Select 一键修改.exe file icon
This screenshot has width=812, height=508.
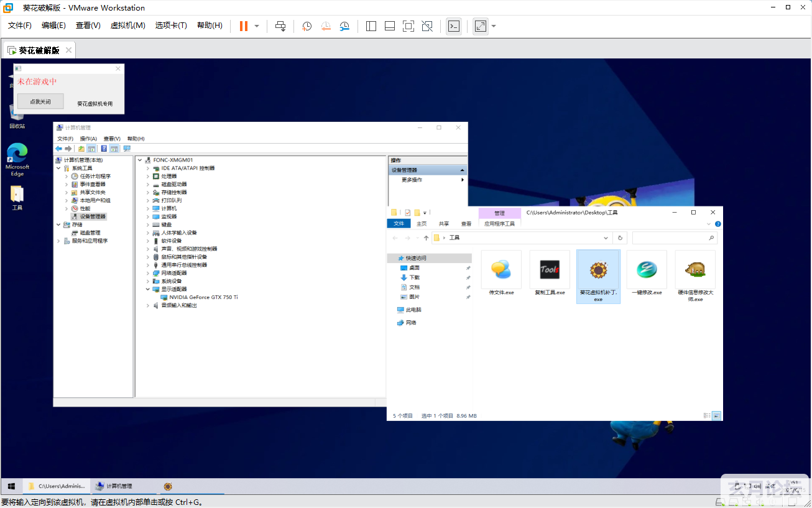click(x=647, y=275)
